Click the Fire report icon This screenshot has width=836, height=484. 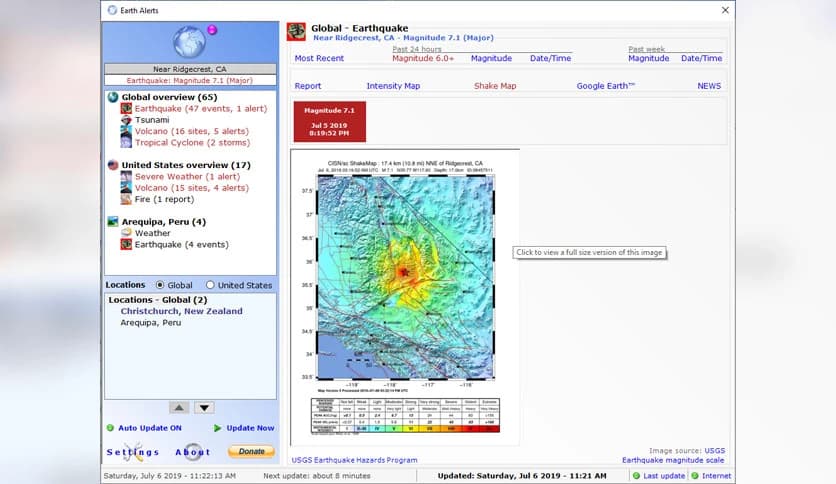coord(126,199)
